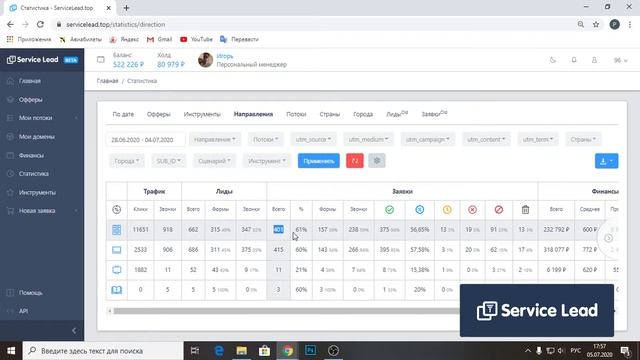Open the utm_content filter dropdown
Image resolution: width=640 pixels, height=360 pixels.
click(x=486, y=140)
